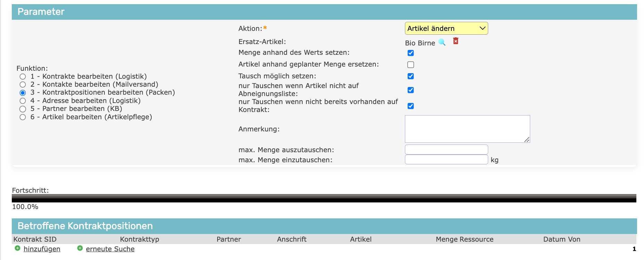This screenshot has height=260, width=644.
Task: Click the max. Menge einzutauschen input field
Action: [x=446, y=160]
